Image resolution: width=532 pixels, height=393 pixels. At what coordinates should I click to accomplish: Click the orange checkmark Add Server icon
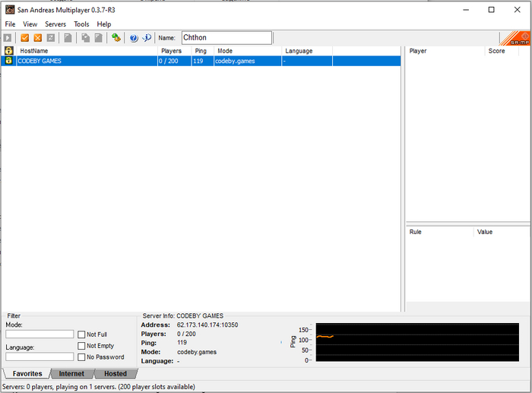pyautogui.click(x=25, y=38)
